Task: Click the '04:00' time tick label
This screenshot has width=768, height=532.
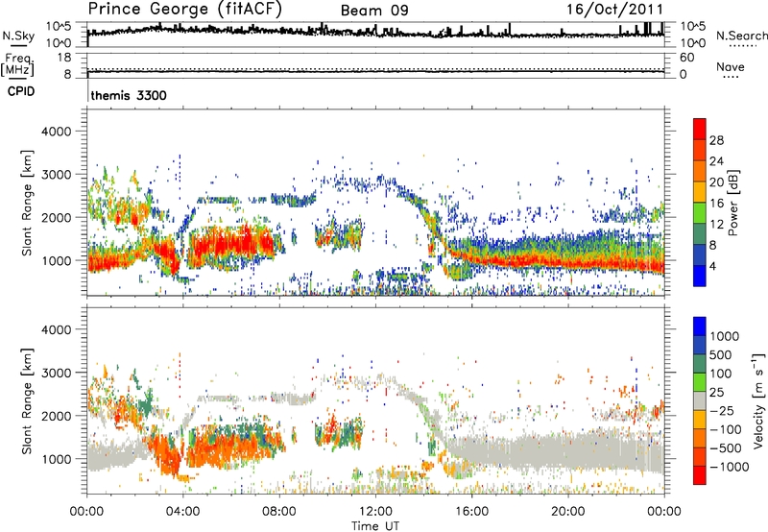Action: tap(182, 512)
